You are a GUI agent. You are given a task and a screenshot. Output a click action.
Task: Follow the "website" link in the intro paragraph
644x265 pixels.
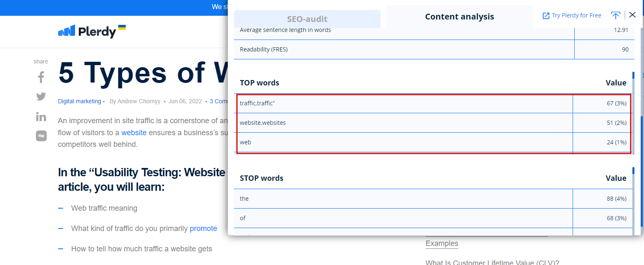pos(134,133)
